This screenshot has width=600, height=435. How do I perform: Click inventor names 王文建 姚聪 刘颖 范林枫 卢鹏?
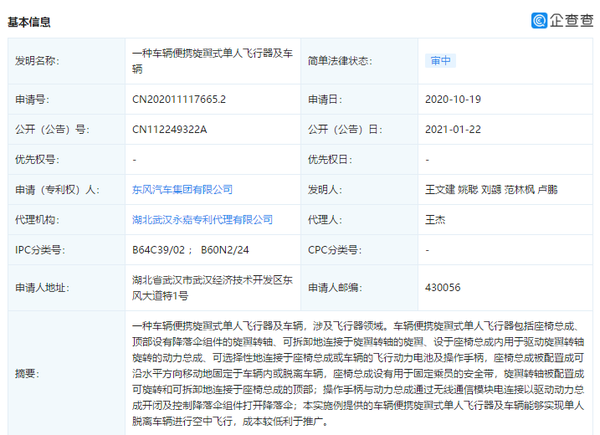click(x=491, y=189)
